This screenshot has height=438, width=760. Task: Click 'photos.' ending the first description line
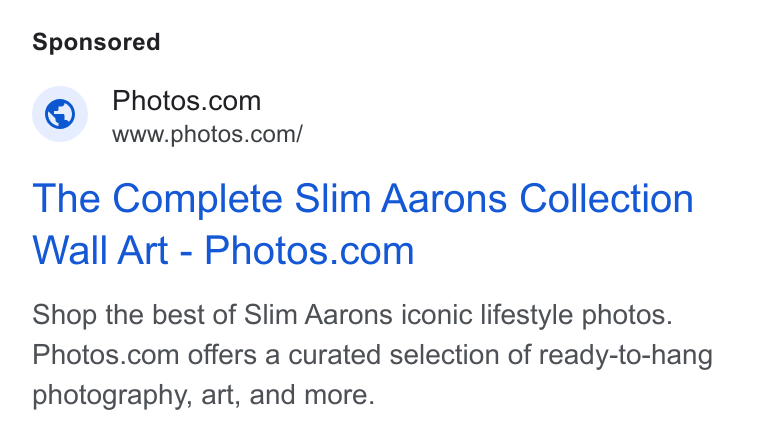tap(627, 316)
